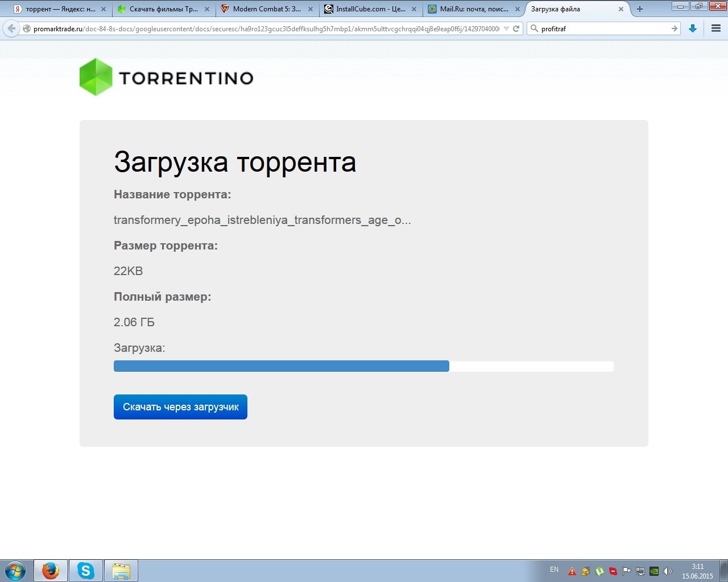Image resolution: width=728 pixels, height=582 pixels.
Task: Click the torrent download progress bar
Action: (363, 366)
